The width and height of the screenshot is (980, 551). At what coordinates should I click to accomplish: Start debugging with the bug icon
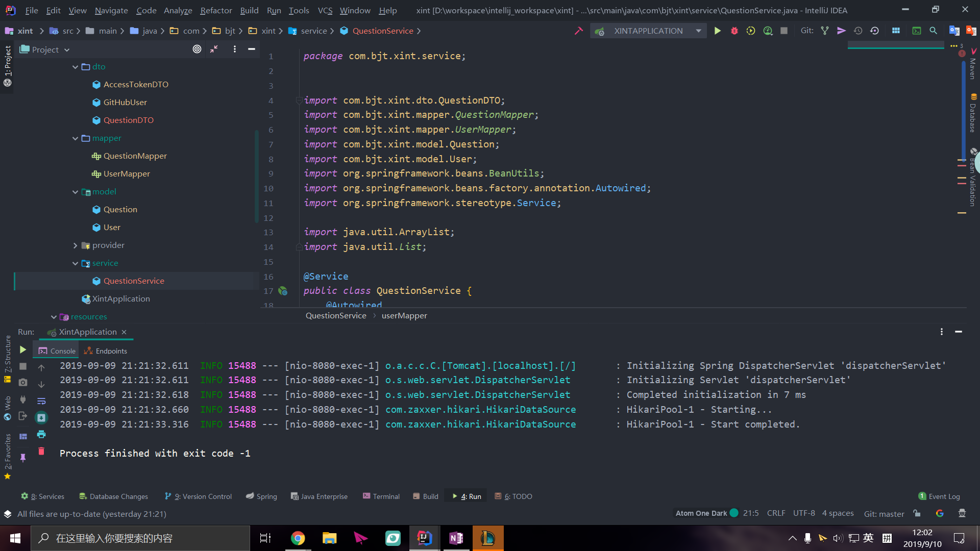pos(734,31)
